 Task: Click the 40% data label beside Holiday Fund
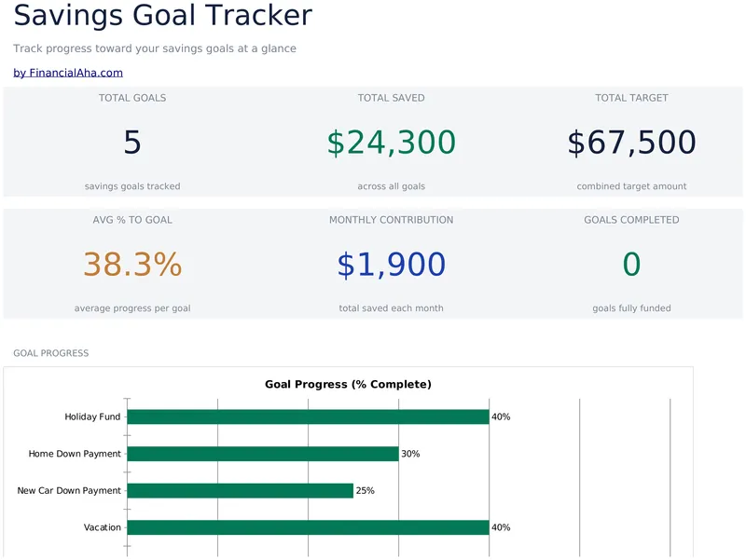coord(501,417)
